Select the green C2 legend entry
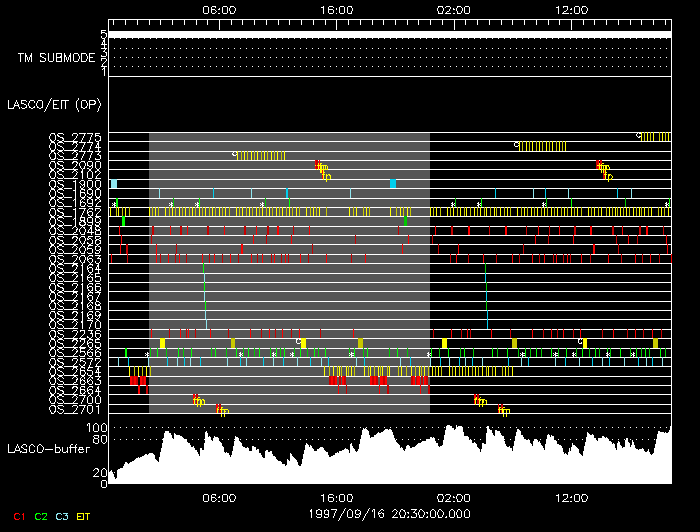700x532 pixels. tap(41, 517)
